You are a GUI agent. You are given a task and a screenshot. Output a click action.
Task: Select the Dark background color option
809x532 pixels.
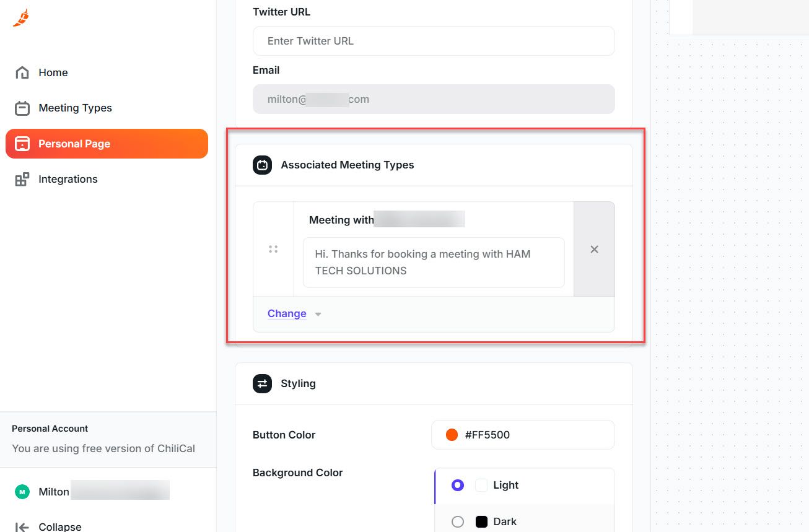point(457,521)
